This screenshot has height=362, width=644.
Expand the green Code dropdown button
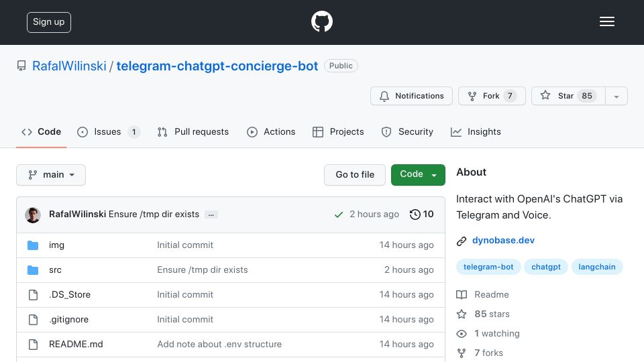click(418, 175)
